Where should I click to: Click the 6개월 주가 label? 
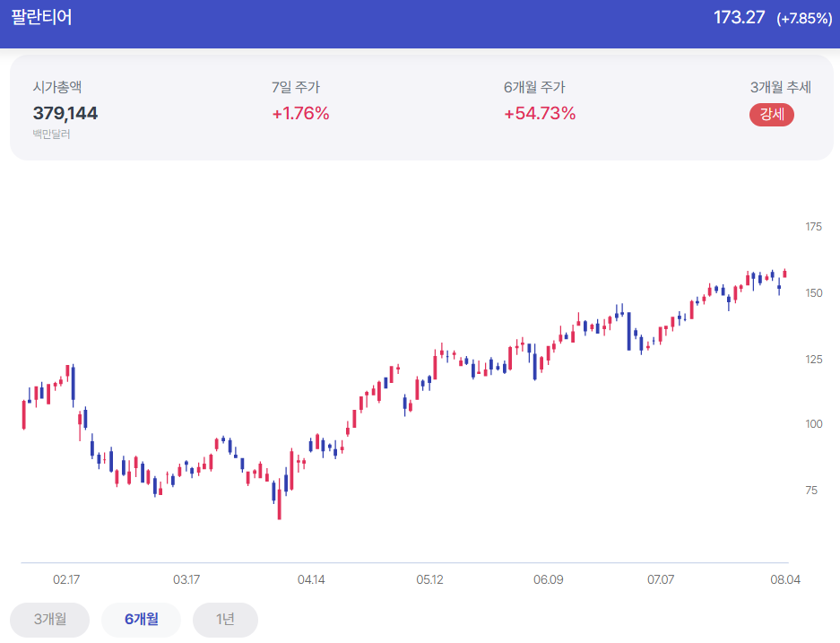pyautogui.click(x=534, y=87)
